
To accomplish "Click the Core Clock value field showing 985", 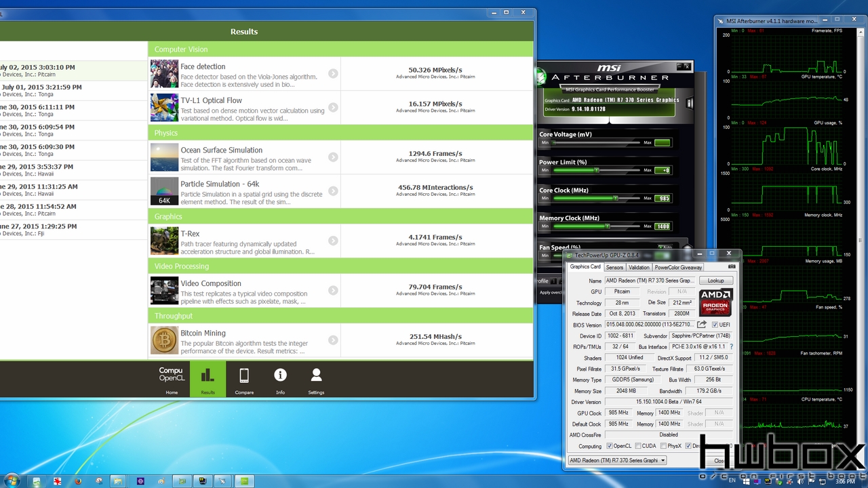I will pyautogui.click(x=663, y=199).
